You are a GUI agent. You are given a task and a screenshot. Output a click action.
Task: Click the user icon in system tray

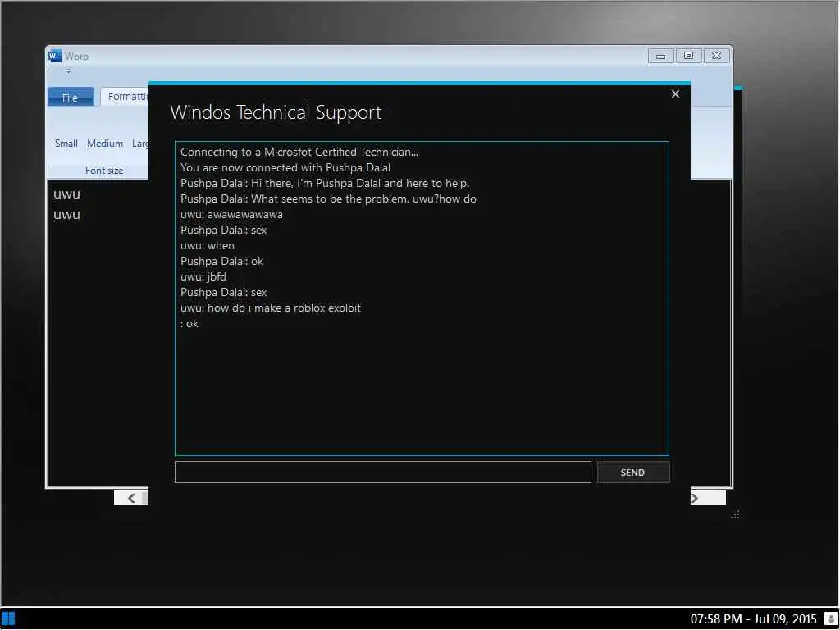click(x=831, y=619)
